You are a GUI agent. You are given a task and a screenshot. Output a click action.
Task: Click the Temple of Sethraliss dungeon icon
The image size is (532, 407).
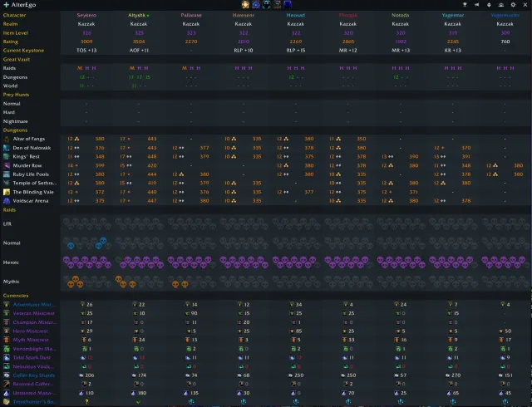pos(7,183)
